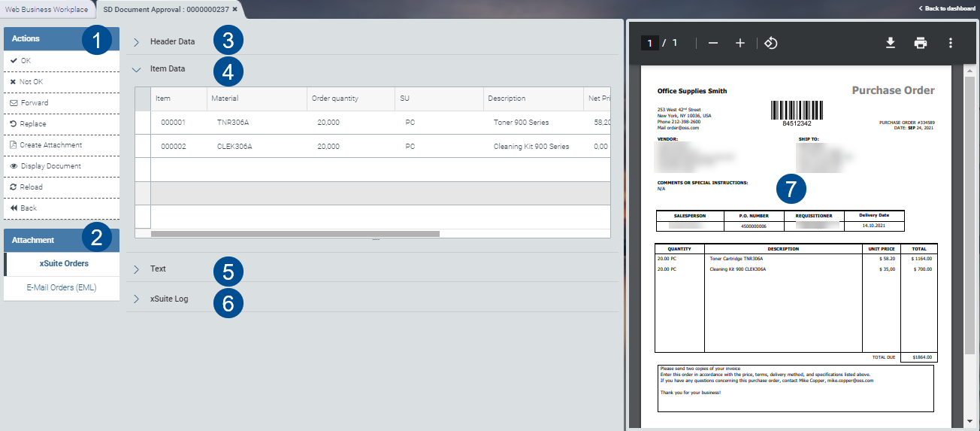Click the OK checkmark icon
980x431 pixels.
click(14, 60)
